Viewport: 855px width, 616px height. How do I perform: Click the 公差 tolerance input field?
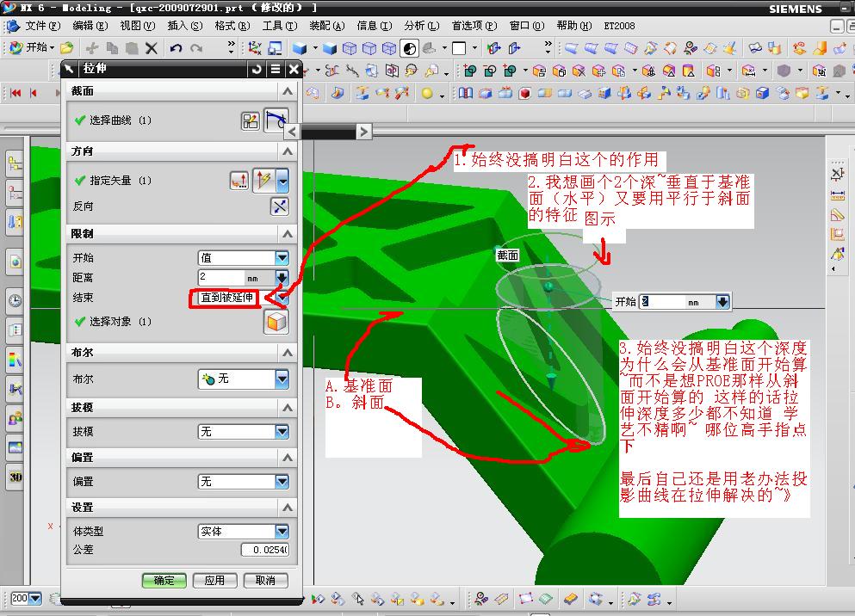click(265, 550)
